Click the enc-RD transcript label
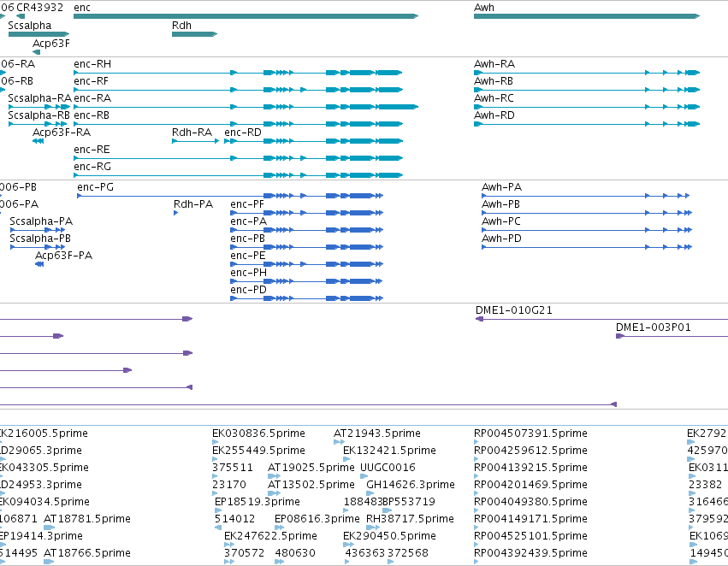 pos(243,133)
